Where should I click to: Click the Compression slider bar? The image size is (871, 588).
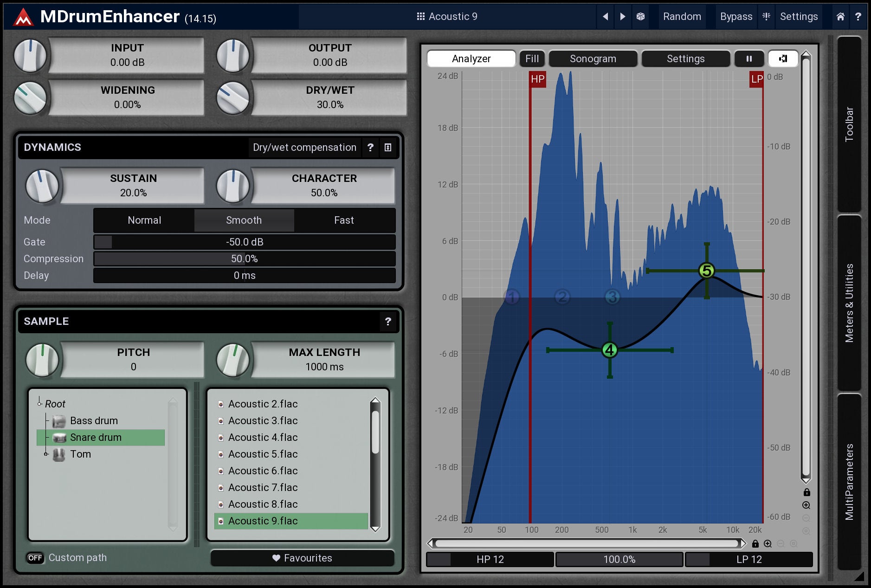[245, 259]
